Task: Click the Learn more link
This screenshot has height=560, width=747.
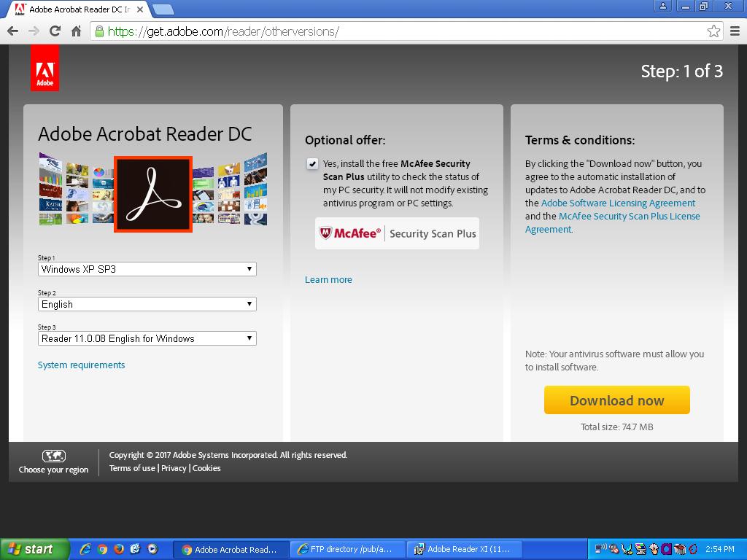Action: click(x=328, y=280)
